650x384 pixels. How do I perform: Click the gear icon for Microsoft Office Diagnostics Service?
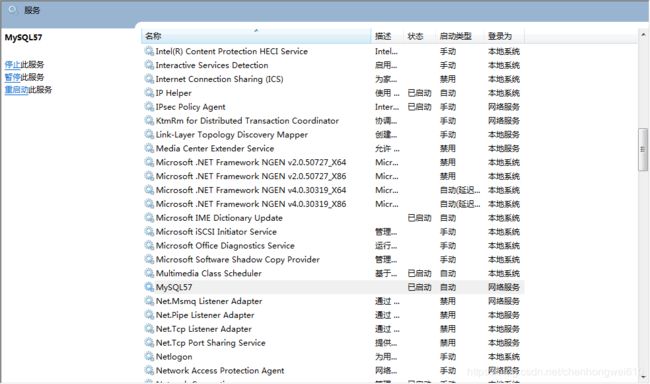click(149, 245)
